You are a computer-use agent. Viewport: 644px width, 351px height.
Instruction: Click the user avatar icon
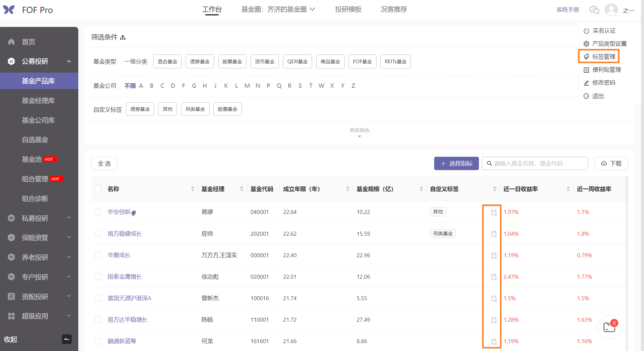pyautogui.click(x=611, y=10)
